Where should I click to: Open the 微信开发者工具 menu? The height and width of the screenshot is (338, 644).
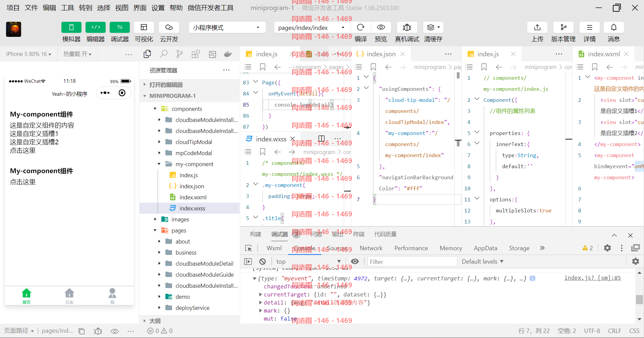click(211, 8)
